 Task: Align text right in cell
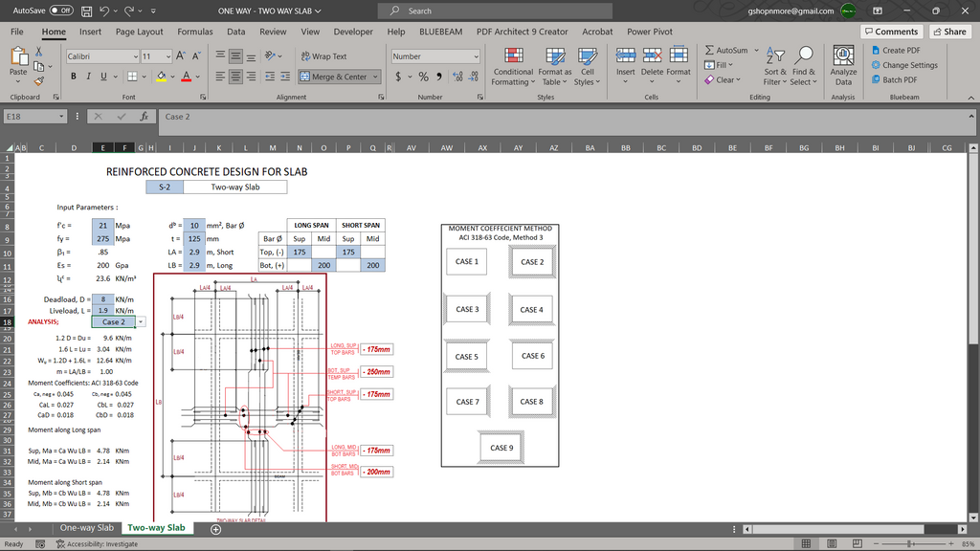point(251,77)
